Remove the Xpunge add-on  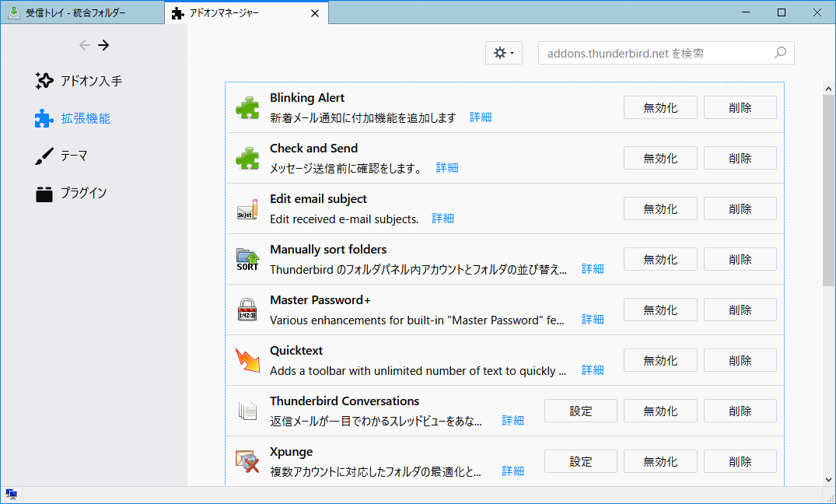tap(740, 461)
